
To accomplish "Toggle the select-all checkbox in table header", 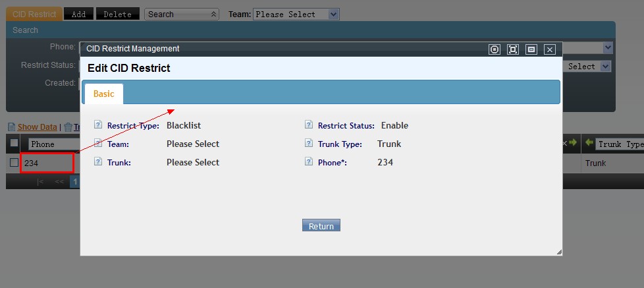I will 14,142.
